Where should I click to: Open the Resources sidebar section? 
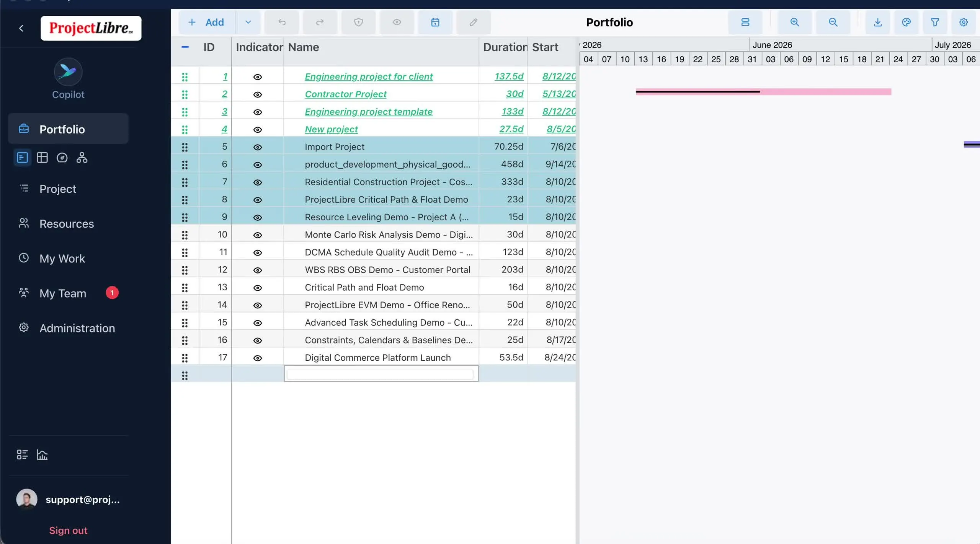click(68, 223)
